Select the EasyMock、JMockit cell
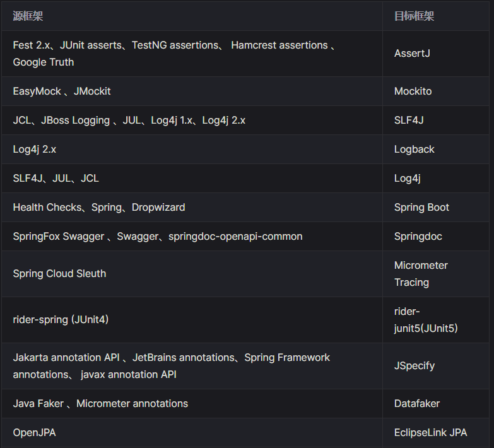 click(192, 91)
